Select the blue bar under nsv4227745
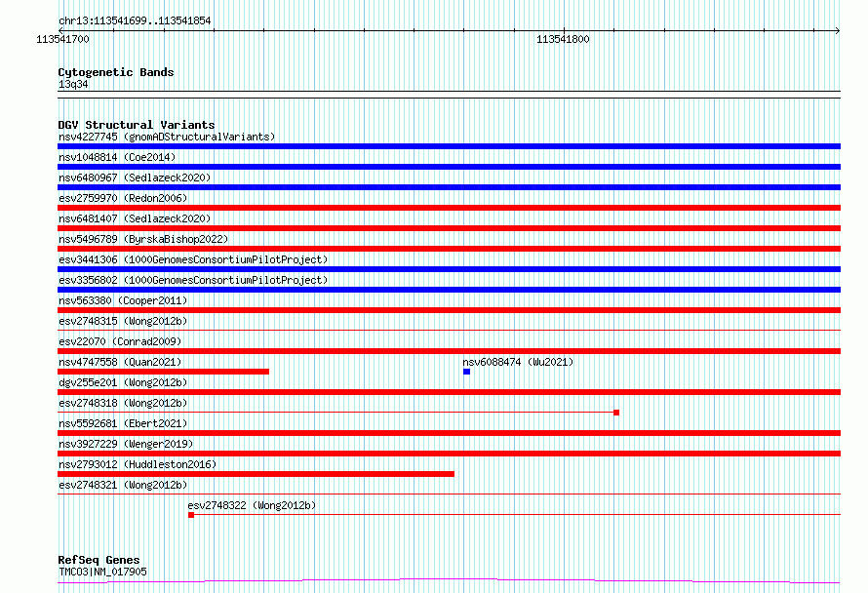Viewport: 868px width, 593px height. (x=449, y=146)
